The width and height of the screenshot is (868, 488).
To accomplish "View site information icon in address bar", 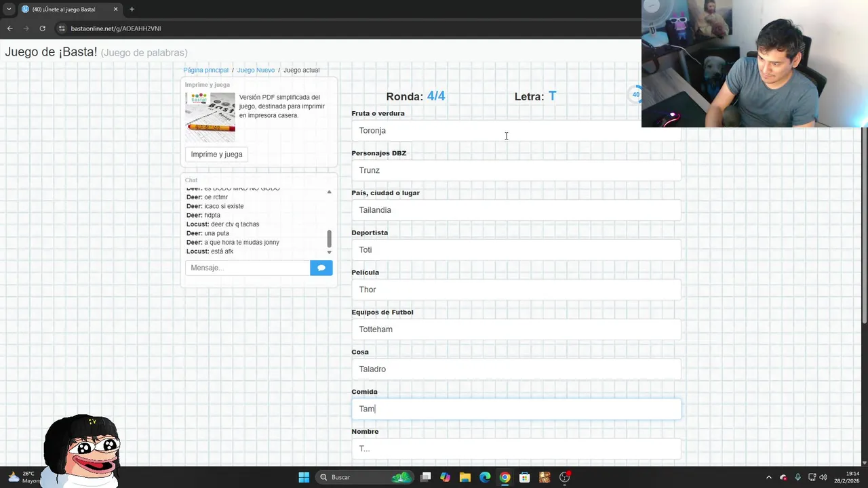I will [x=62, y=28].
